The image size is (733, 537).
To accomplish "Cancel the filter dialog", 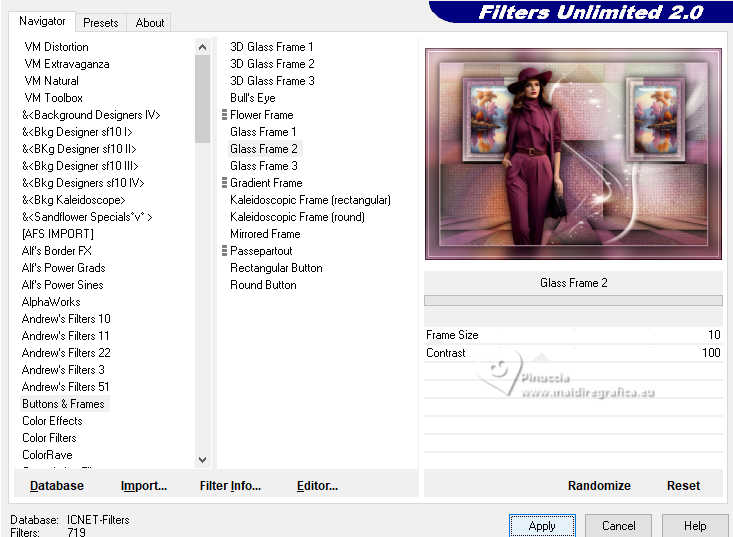I will pos(618,526).
